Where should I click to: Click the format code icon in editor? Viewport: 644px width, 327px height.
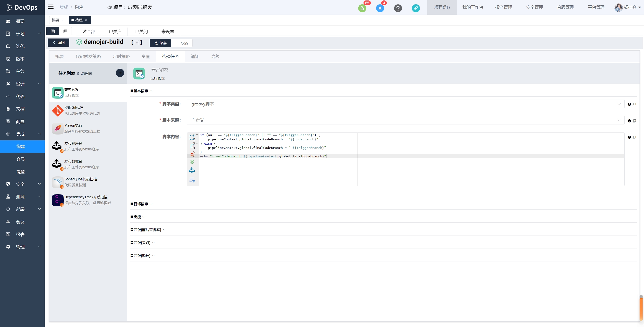(x=192, y=180)
